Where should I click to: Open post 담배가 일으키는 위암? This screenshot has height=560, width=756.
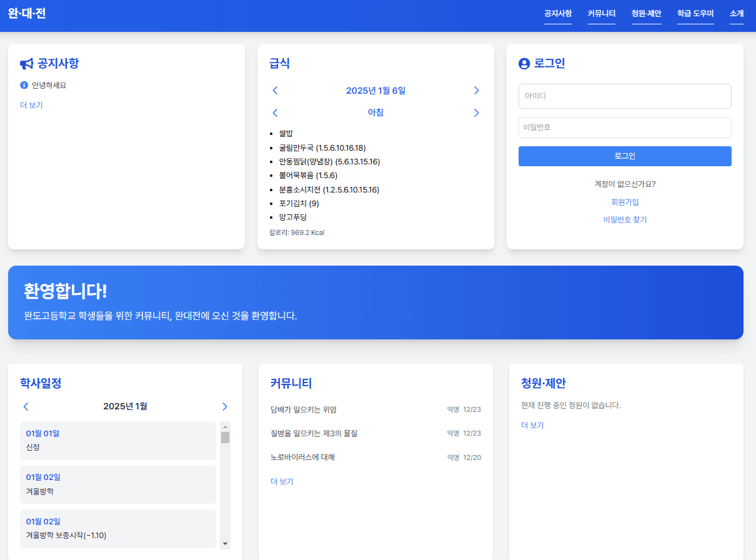[304, 410]
